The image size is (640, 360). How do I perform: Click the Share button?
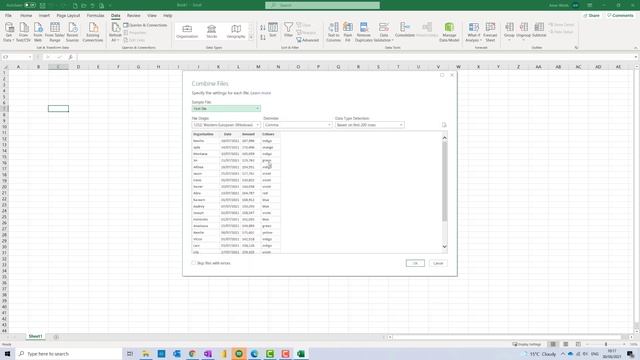coord(591,16)
